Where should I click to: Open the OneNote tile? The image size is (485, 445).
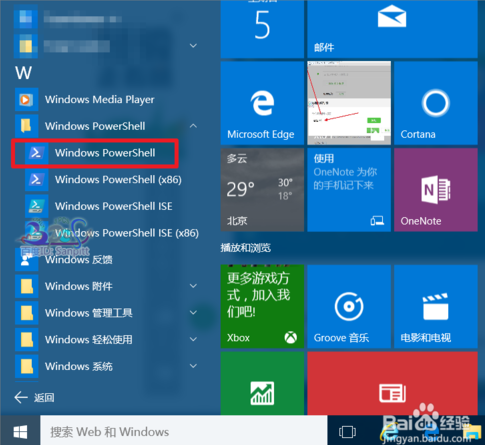(436, 190)
